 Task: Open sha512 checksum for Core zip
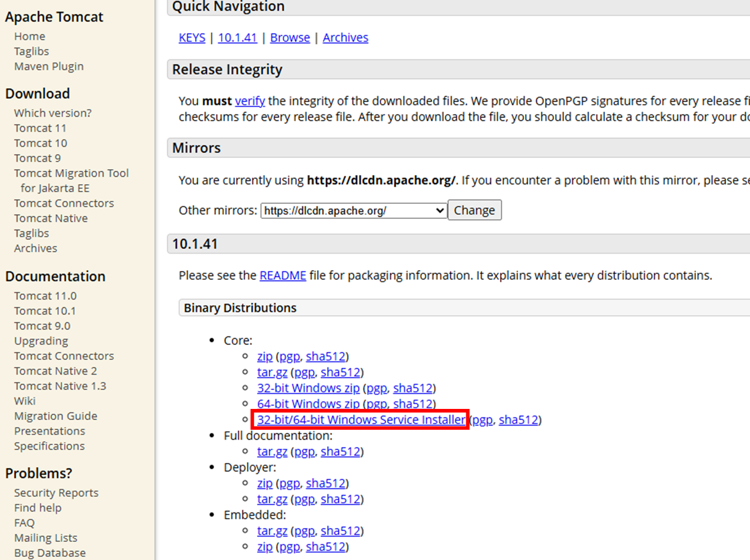(326, 357)
